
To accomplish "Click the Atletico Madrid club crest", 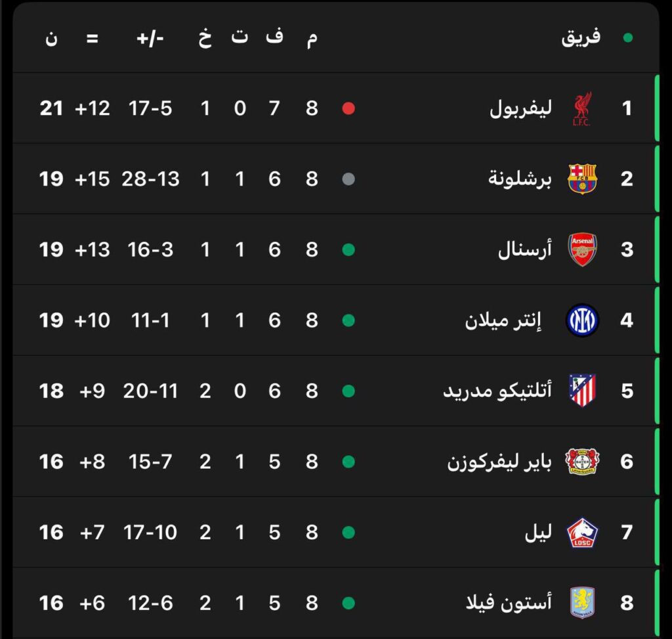I will click(x=582, y=391).
